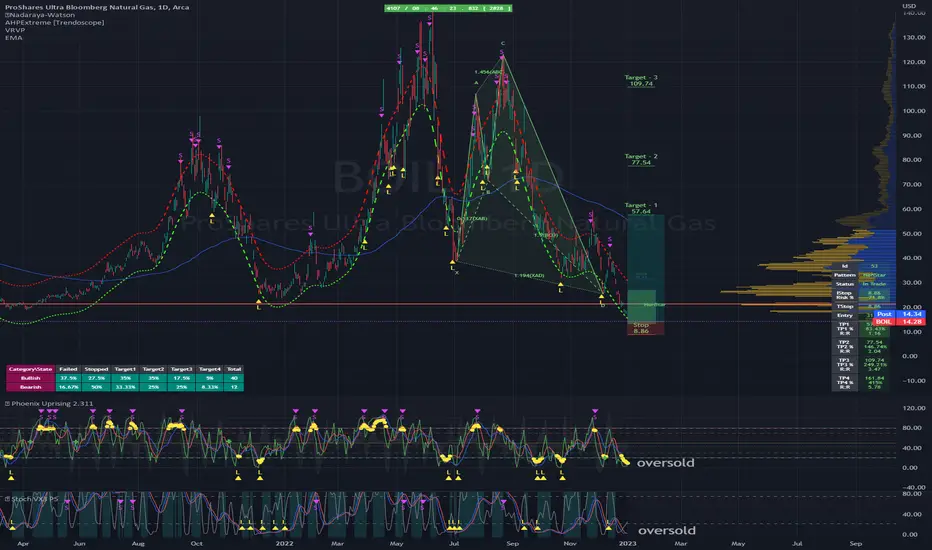Click the Oct label on the time axis
The width and height of the screenshot is (932, 550).
coord(196,543)
